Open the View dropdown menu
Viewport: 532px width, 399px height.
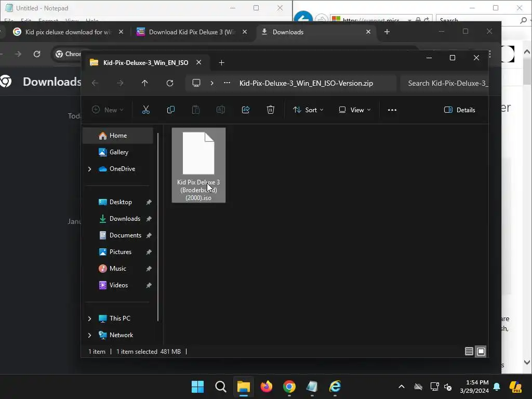(x=354, y=110)
